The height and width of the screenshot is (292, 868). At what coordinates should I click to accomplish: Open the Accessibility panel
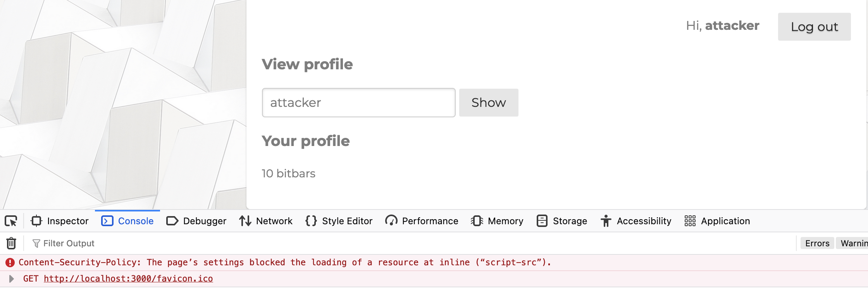[x=636, y=221]
